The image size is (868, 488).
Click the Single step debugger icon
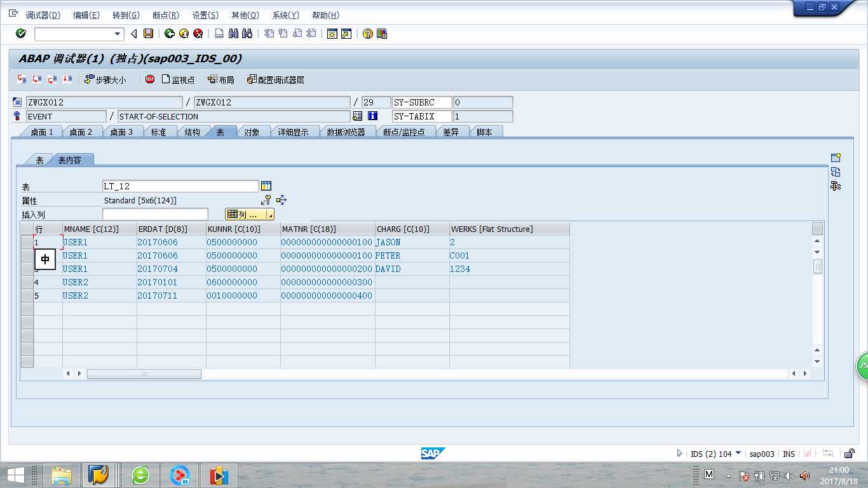click(22, 79)
